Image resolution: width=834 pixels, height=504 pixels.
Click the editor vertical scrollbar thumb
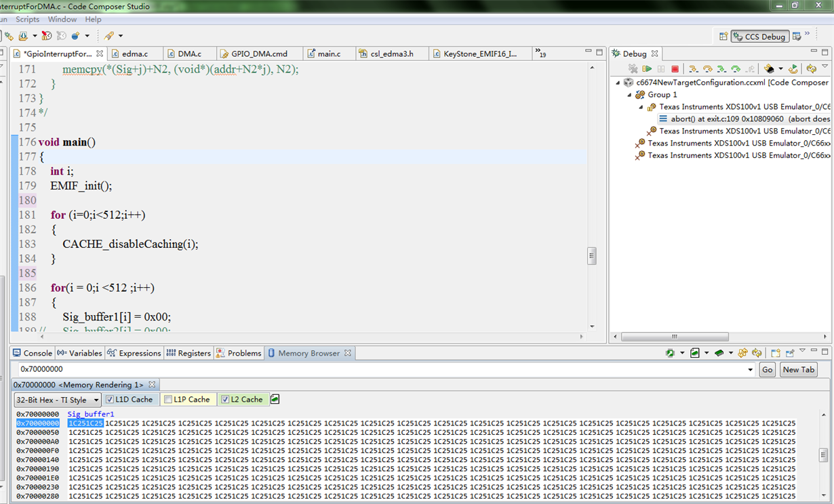pyautogui.click(x=591, y=256)
